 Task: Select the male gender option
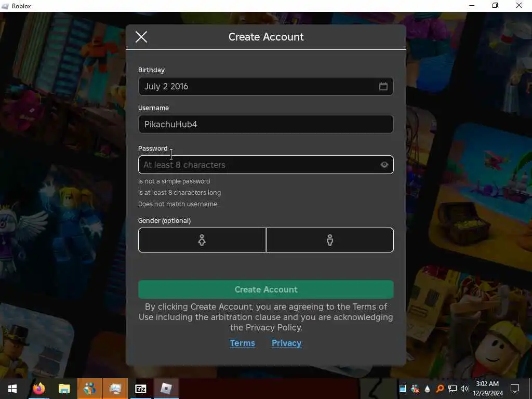[330, 240]
